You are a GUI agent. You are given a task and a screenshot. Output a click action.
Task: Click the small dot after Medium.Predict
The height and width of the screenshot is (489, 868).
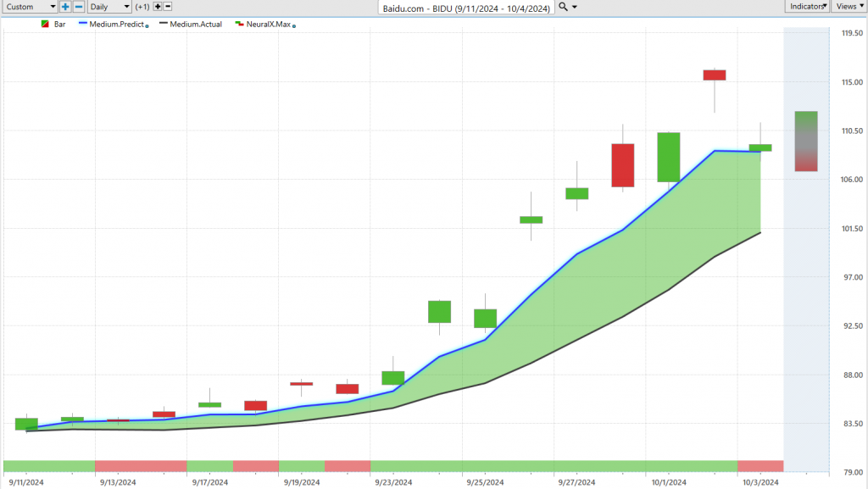coord(147,26)
